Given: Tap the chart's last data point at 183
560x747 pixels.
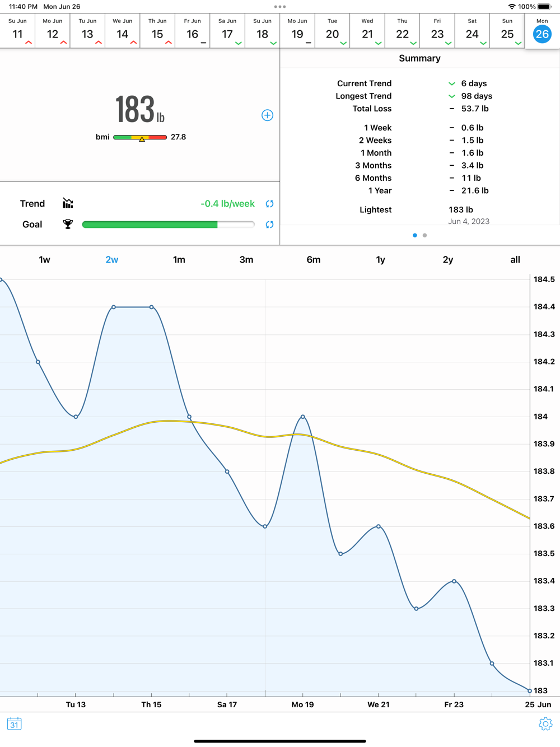Looking at the screenshot, I should 530,690.
